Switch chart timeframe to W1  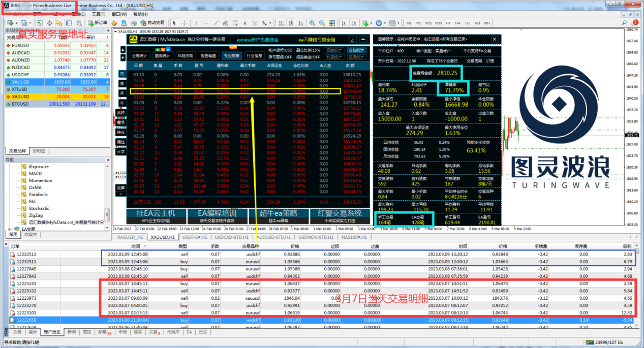(x=478, y=23)
